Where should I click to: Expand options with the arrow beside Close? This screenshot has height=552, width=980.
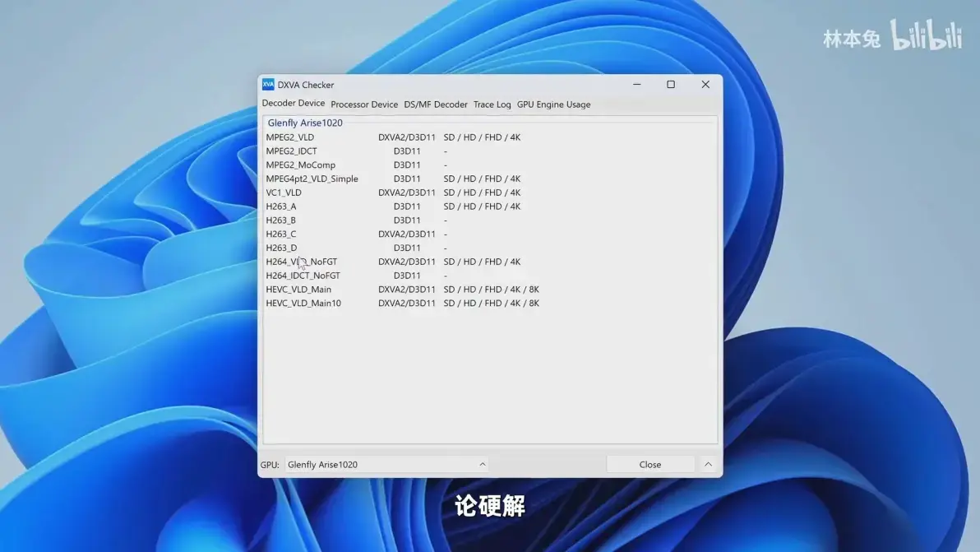click(708, 465)
